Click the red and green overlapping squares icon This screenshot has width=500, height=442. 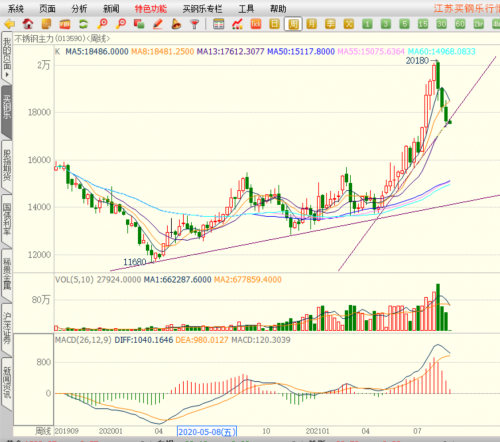tap(139, 24)
